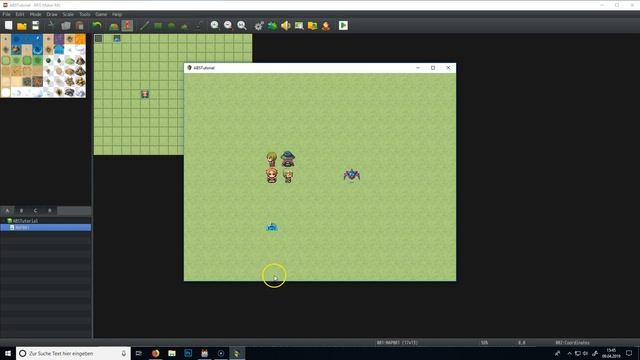Open the Event Searcher icon
Image resolution: width=640 pixels, height=360 pixels.
point(299,25)
